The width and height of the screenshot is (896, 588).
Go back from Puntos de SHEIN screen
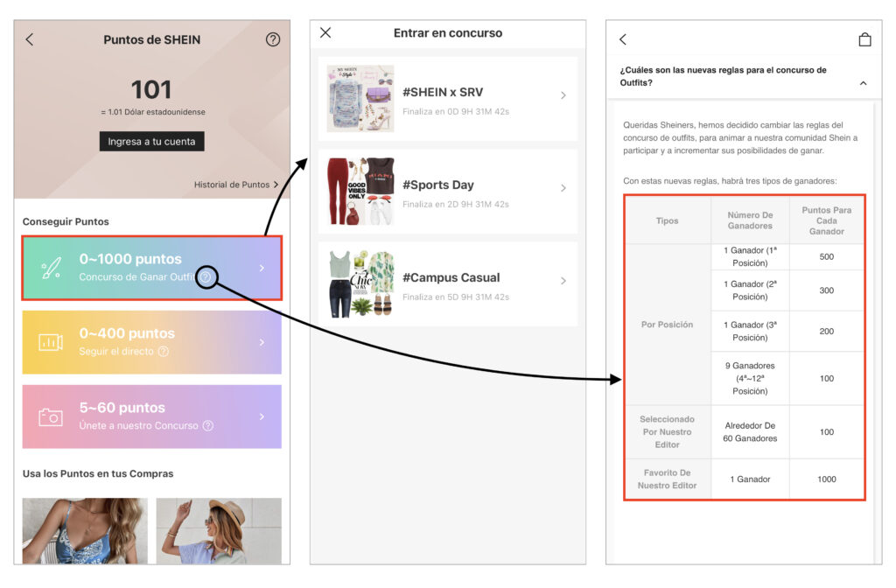[x=30, y=39]
